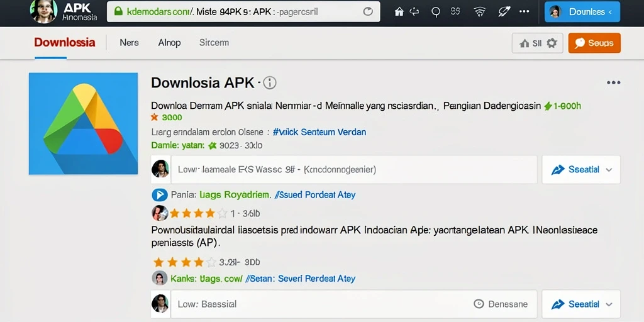Click the wifi icon in top toolbar
The width and height of the screenshot is (644, 322).
point(480,12)
